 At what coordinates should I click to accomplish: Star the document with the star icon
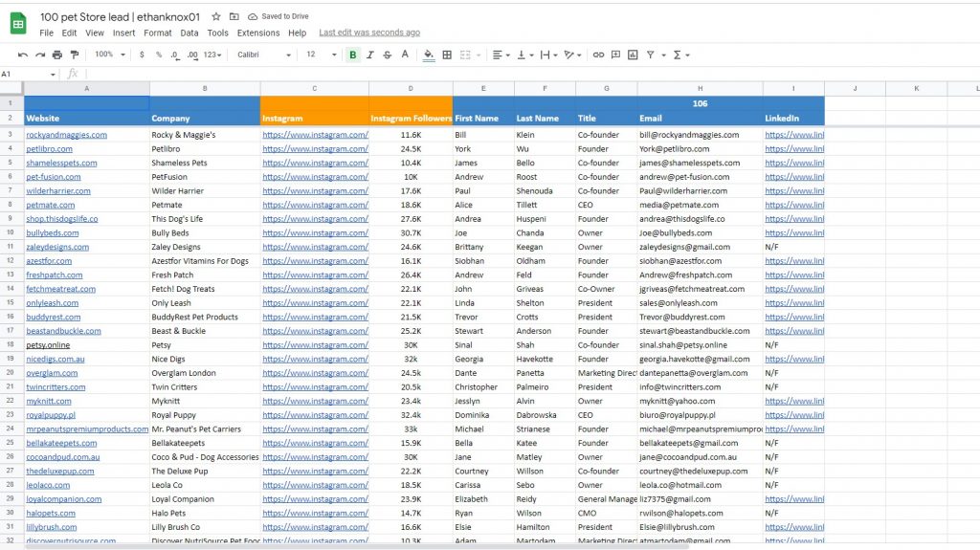coord(216,17)
